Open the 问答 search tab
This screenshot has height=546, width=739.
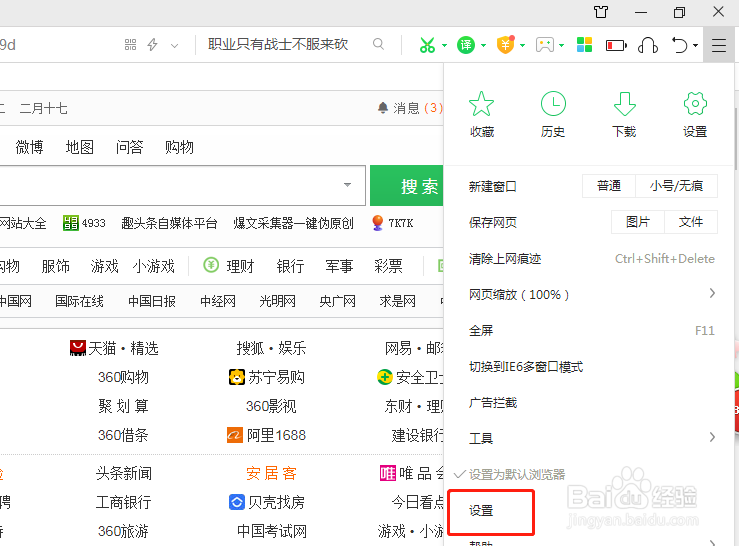(x=129, y=147)
